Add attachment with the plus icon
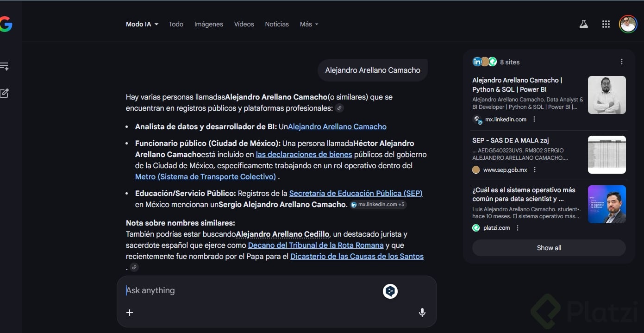 [130, 313]
